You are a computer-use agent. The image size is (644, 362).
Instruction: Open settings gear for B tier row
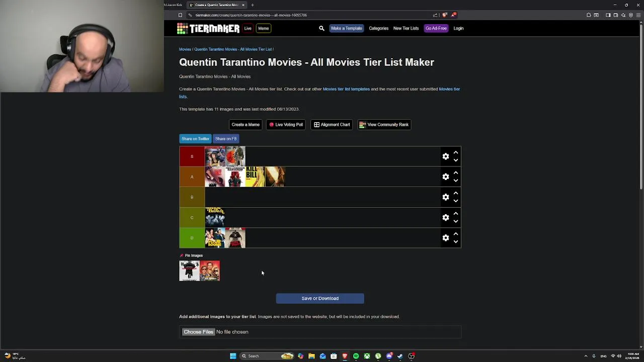tap(445, 197)
